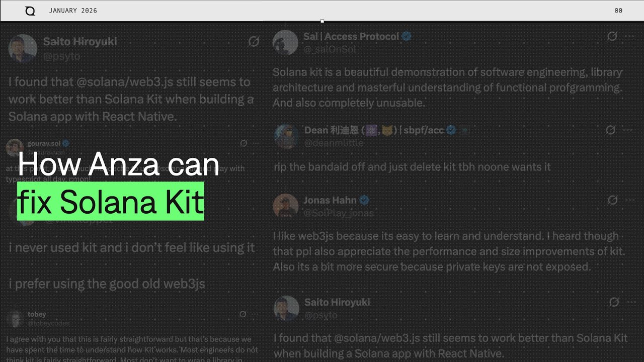Viewport: 644px width, 362px height.
Task: Open Saito Hiroyuki's avatar in the top-left tweet
Action: [23, 49]
